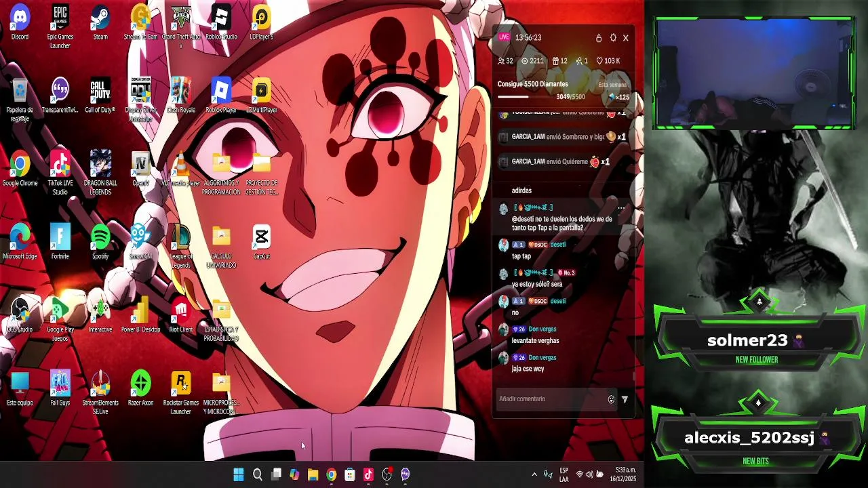Select the LDPlayer 9 shortcut
The height and width of the screenshot is (488, 868).
(261, 22)
